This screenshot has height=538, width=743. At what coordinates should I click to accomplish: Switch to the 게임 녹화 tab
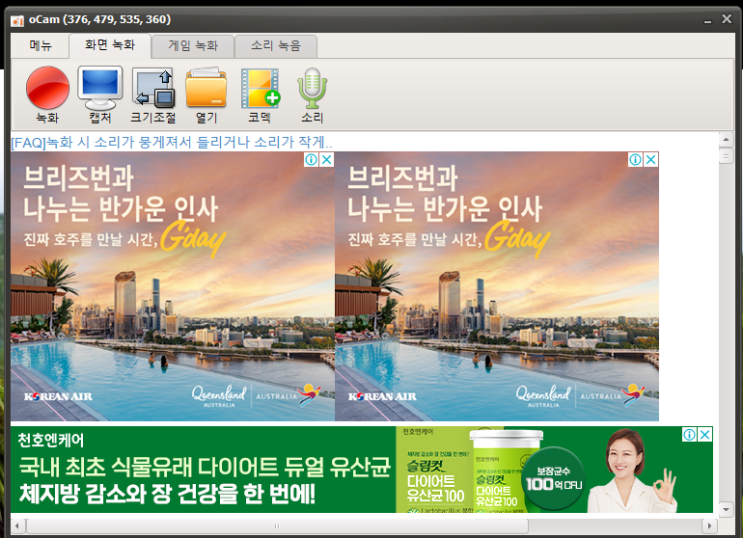[193, 46]
